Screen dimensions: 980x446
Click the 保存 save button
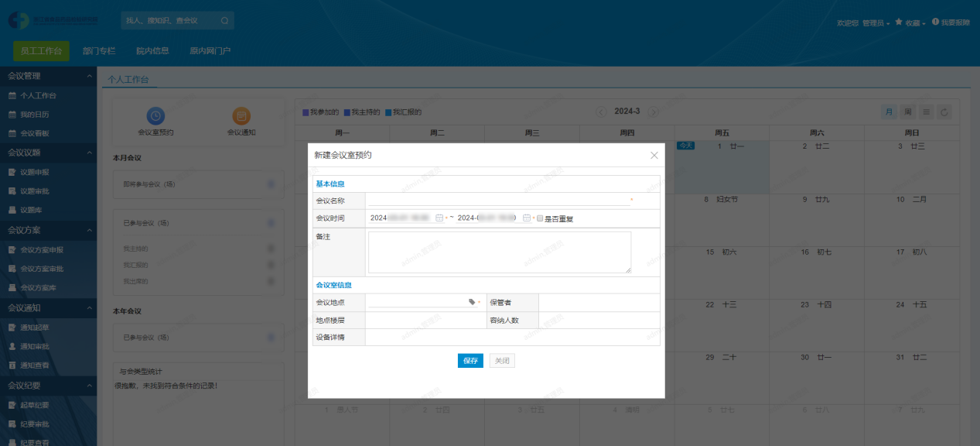click(470, 360)
